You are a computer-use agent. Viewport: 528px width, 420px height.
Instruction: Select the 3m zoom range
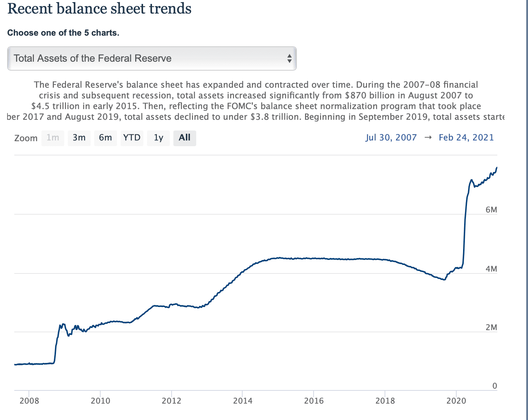coord(79,138)
